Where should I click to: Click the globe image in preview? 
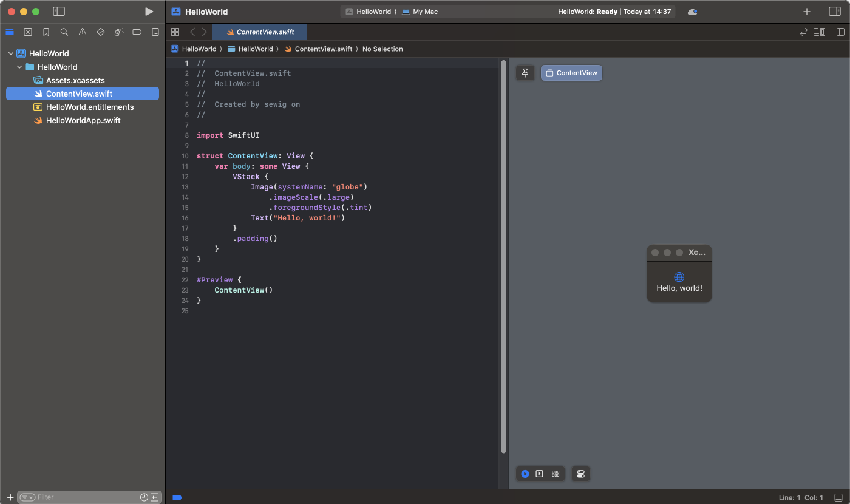(x=679, y=277)
